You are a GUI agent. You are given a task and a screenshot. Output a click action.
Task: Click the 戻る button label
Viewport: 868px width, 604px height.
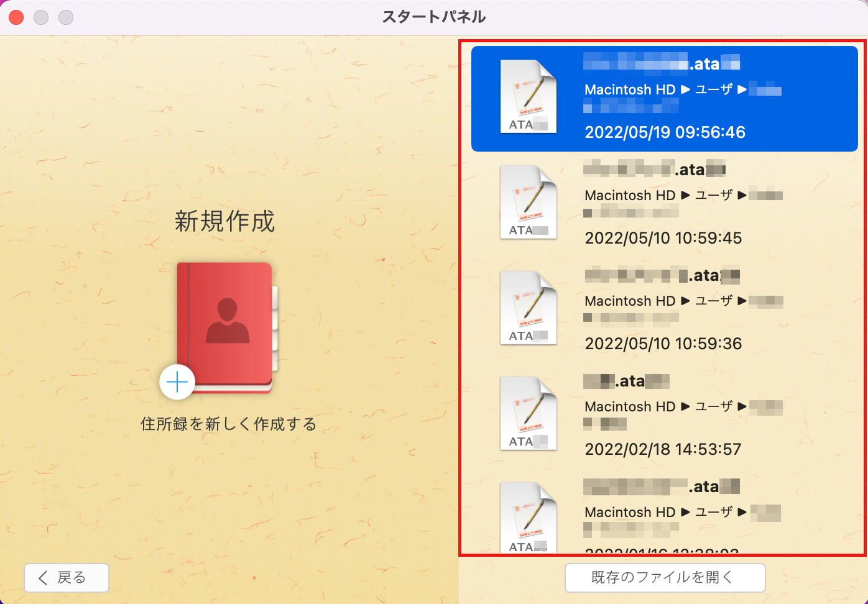[x=72, y=578]
